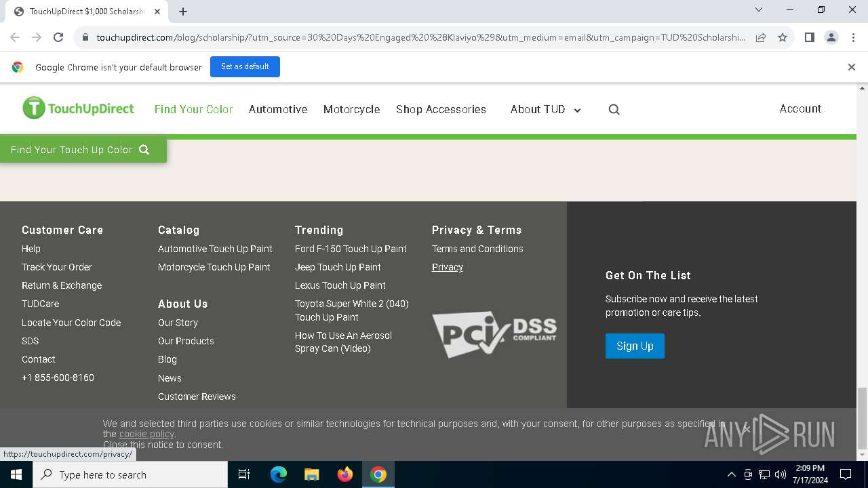Close the TouchUpDirect Scholarship tab

[x=157, y=11]
